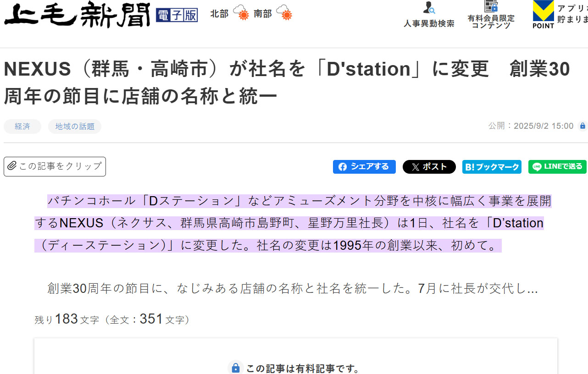
Task: Click the lock icon in the paid article notice
Action: (235, 368)
